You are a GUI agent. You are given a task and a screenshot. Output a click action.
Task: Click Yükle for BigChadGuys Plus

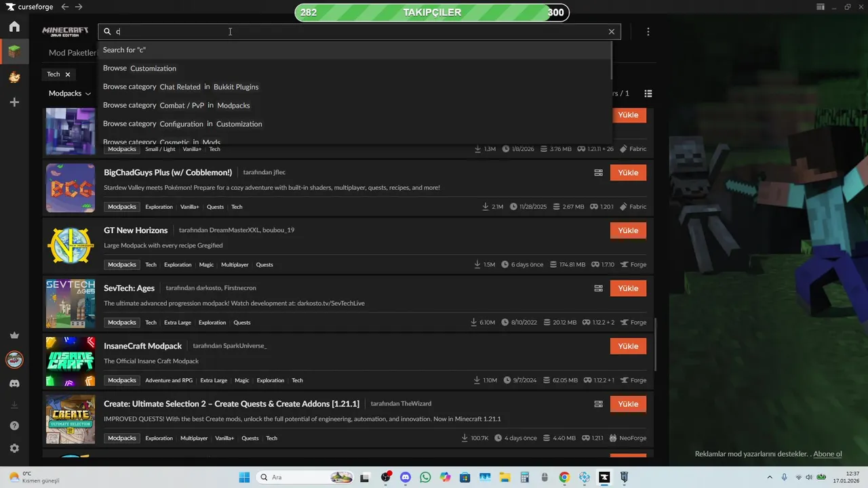[628, 173]
